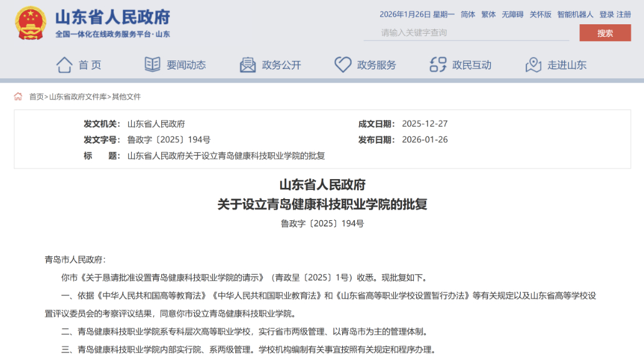Click the 走进山东 location pin icon
Screen dimensions: 644x362
point(533,64)
